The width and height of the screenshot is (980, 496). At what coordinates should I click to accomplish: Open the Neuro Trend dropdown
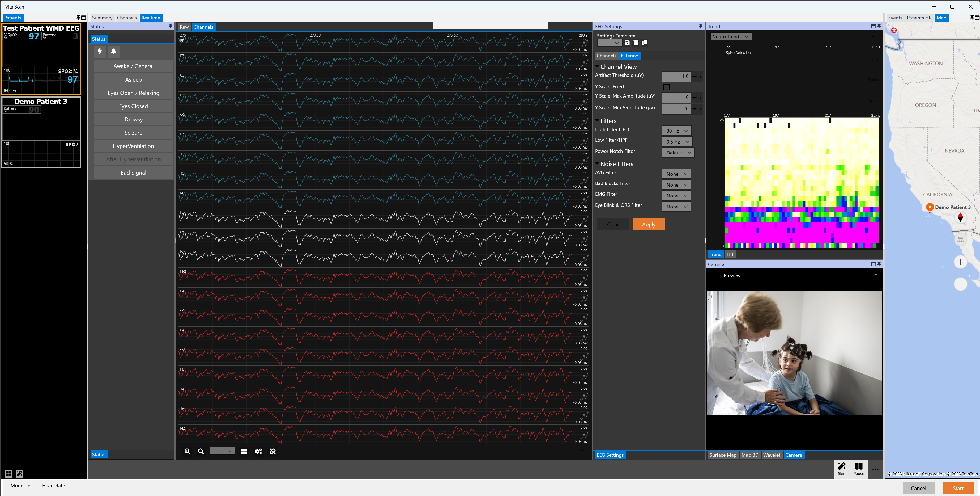click(x=731, y=36)
